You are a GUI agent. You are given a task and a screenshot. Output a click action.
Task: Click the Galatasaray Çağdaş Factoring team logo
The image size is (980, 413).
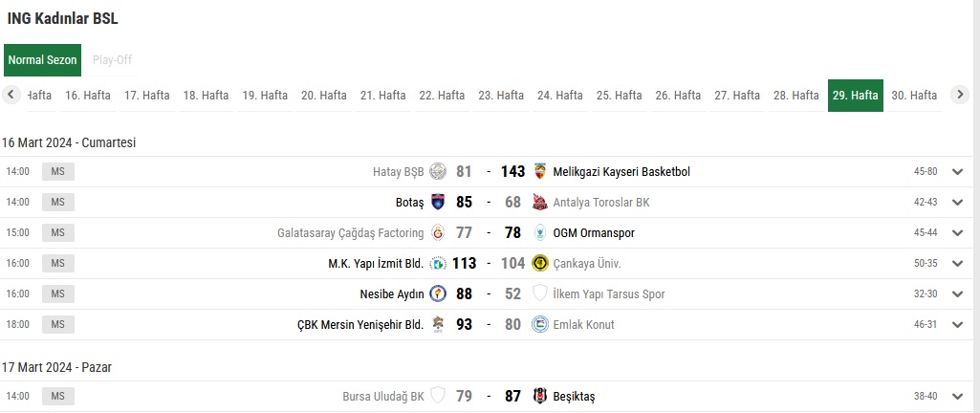(438, 233)
